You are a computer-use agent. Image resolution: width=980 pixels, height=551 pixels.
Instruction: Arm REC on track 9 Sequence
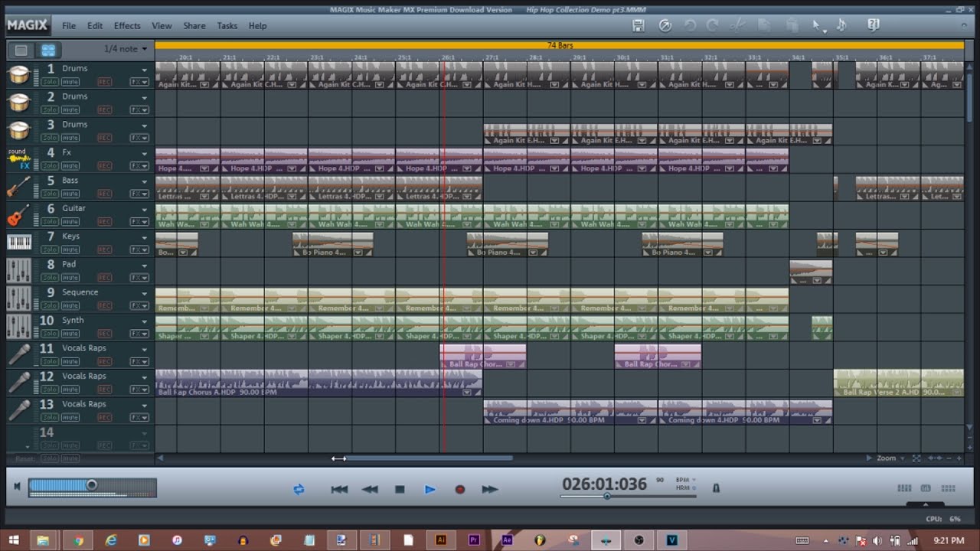(x=104, y=305)
